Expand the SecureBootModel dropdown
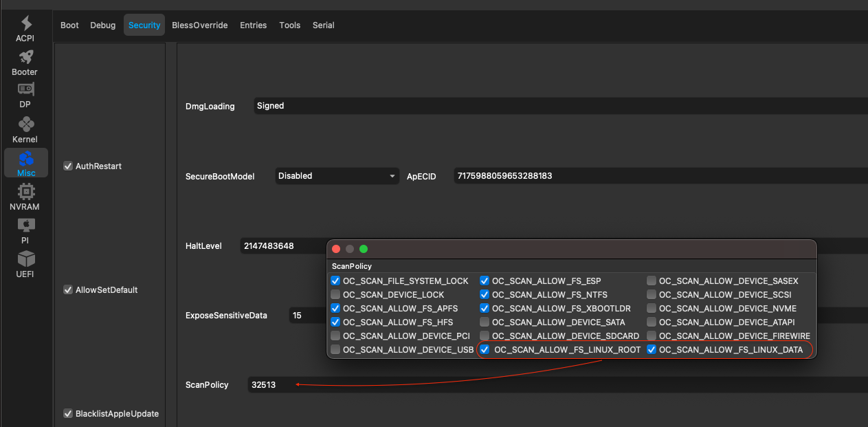 click(337, 176)
